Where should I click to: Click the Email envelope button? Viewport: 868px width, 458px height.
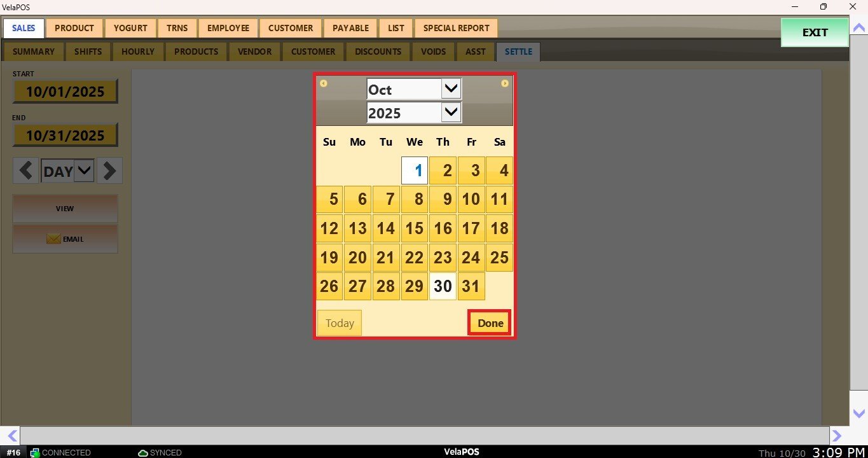(65, 239)
